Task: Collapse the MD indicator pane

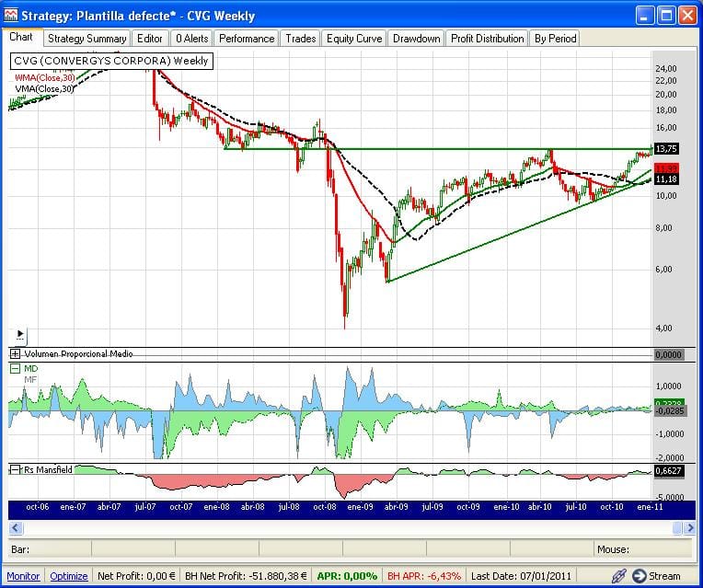Action: point(15,368)
